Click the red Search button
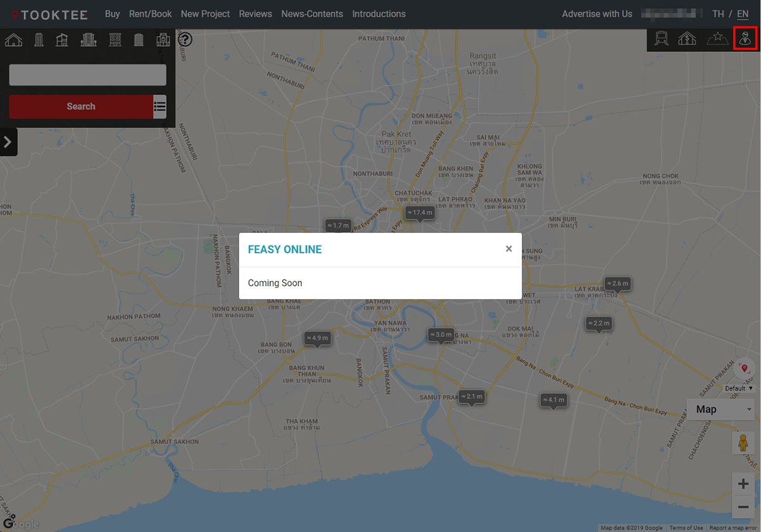Screen dimensions: 761x532 (x=81, y=107)
